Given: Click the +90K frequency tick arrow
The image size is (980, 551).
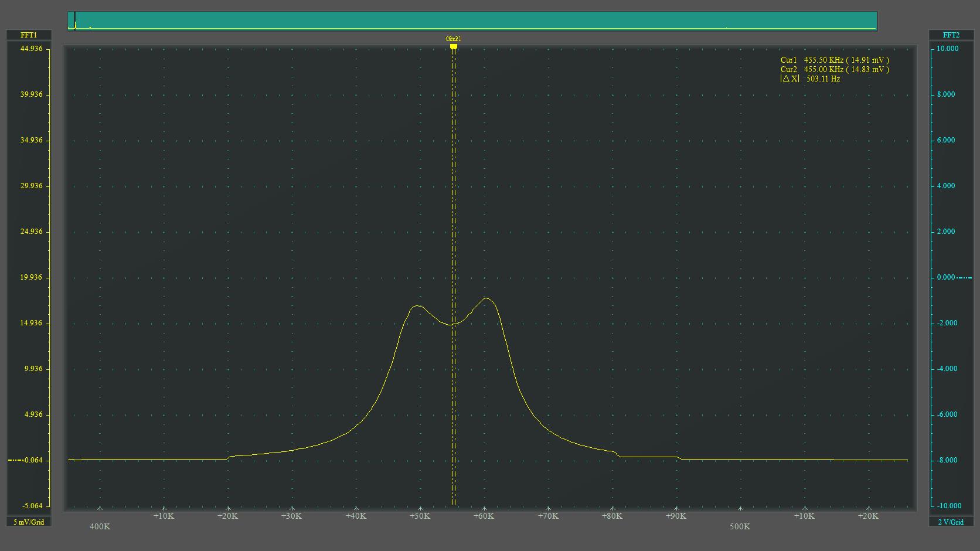Looking at the screenshot, I should point(676,509).
